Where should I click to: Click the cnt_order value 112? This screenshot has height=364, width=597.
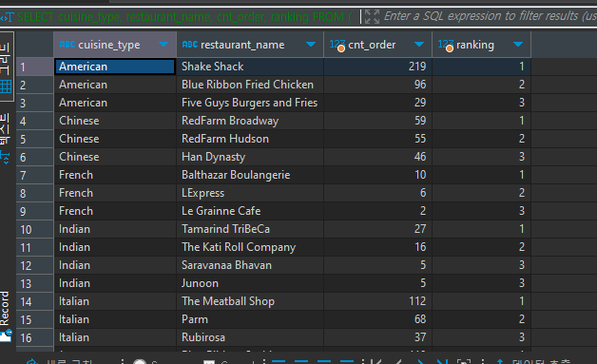377,301
